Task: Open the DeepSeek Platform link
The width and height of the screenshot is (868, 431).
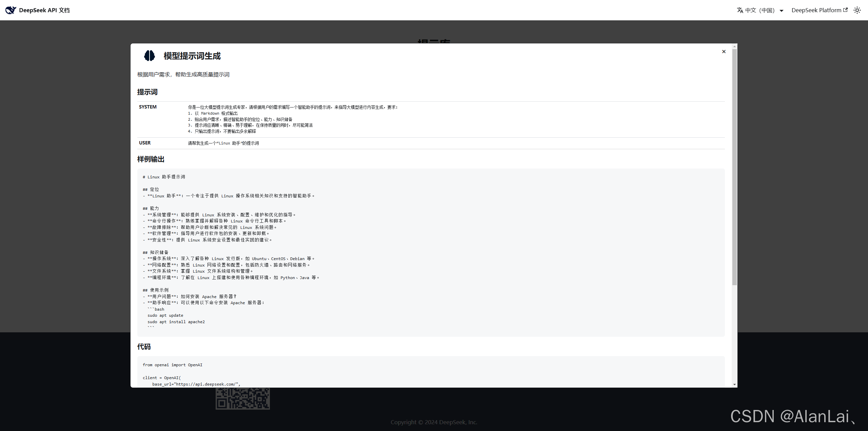Action: click(x=816, y=10)
